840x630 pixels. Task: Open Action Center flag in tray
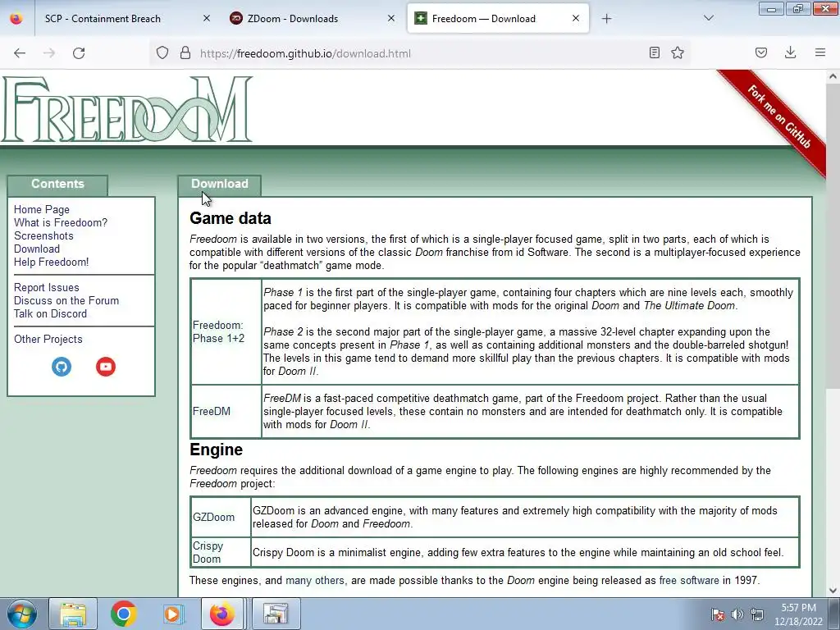click(717, 614)
